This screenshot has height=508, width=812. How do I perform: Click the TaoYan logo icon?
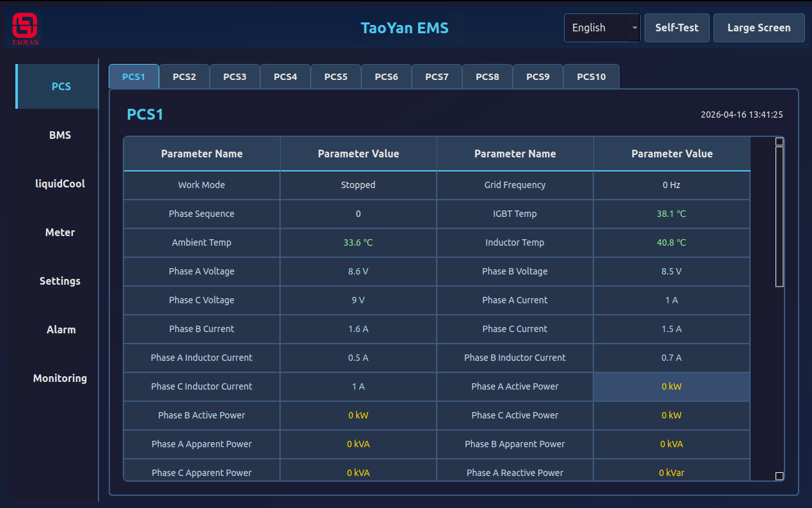point(25,28)
